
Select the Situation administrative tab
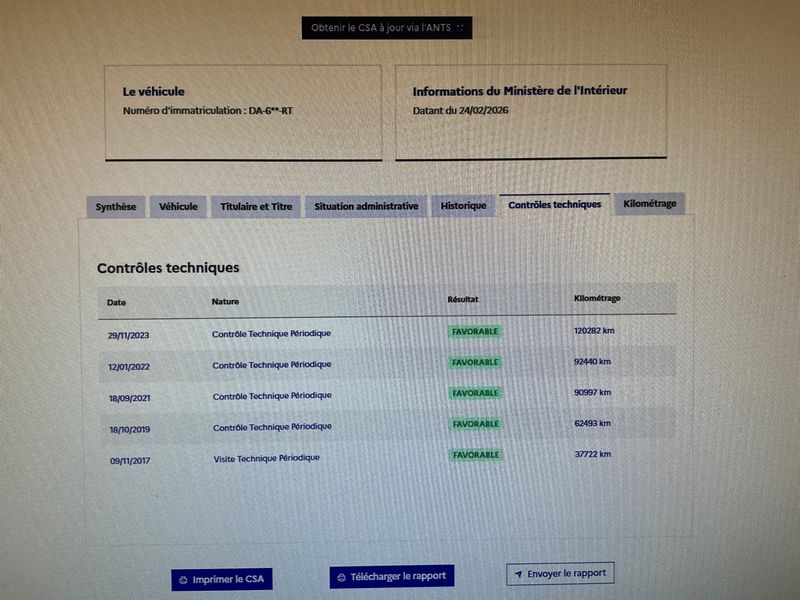tap(366, 206)
